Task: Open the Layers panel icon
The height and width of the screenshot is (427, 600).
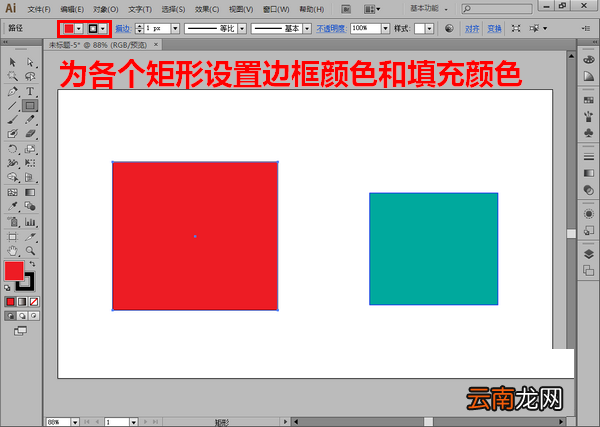Action: tap(589, 254)
